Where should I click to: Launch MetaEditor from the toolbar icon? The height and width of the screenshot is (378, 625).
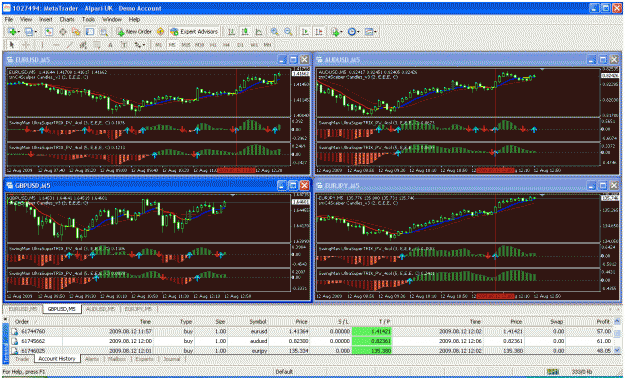161,32
